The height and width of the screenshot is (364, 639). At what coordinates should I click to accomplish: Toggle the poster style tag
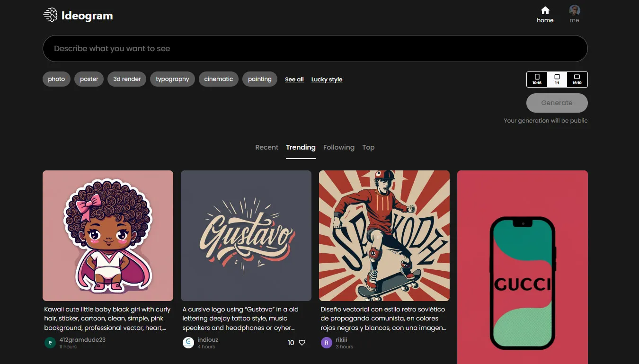click(x=89, y=79)
